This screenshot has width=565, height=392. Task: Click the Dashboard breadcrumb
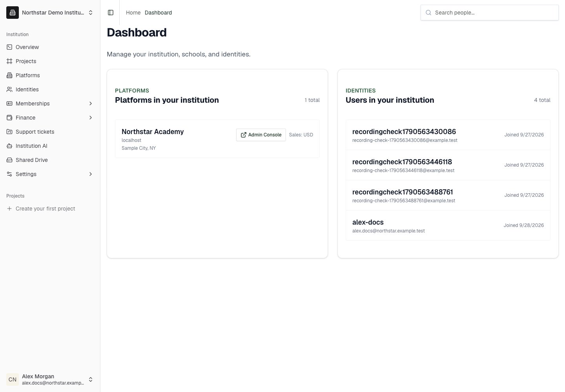click(158, 13)
